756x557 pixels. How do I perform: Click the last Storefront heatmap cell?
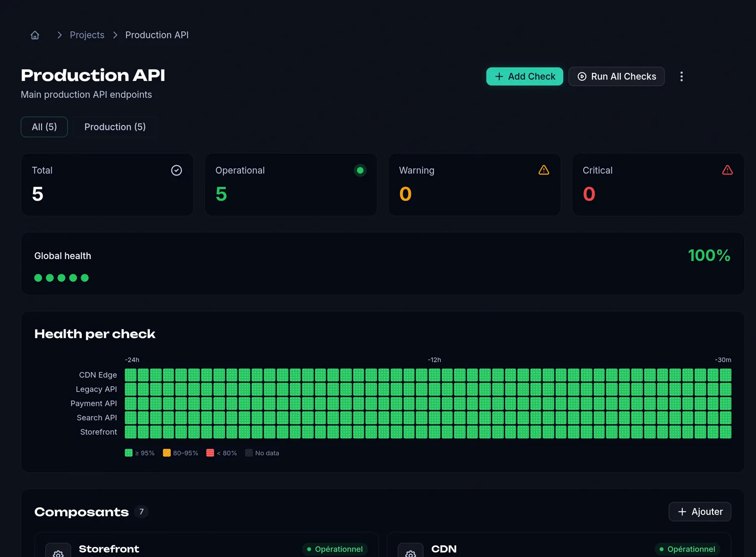(726, 432)
